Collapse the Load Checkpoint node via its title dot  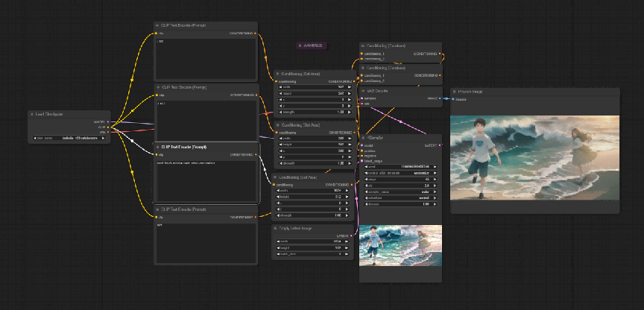tap(31, 114)
